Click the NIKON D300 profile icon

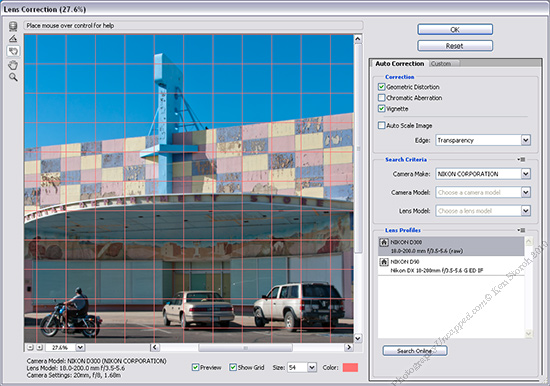[384, 242]
